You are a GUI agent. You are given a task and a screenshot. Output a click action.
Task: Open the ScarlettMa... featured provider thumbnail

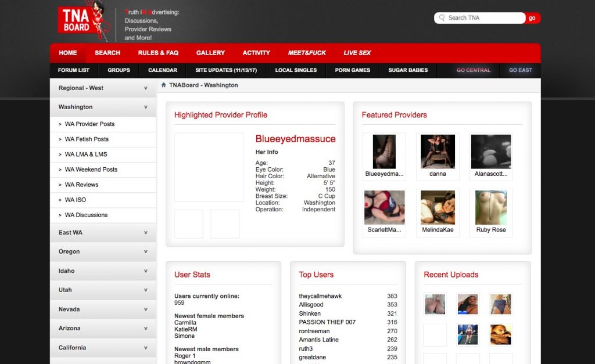coord(385,207)
